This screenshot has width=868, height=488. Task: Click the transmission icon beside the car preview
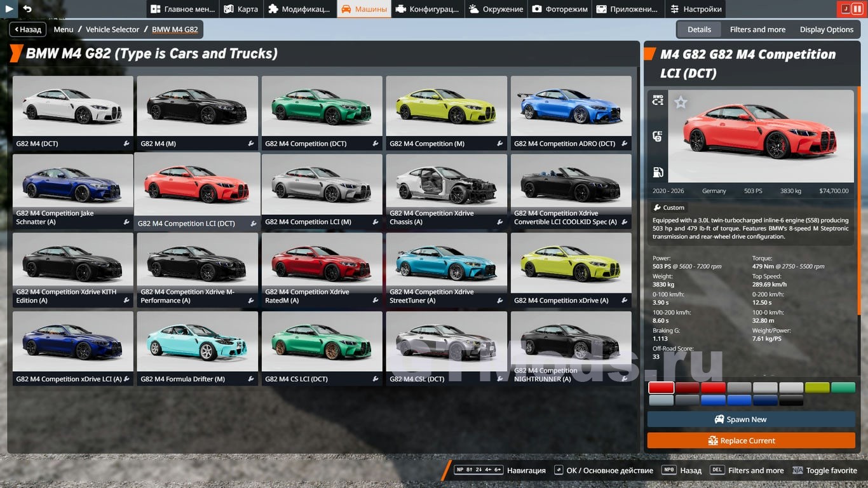coord(658,136)
